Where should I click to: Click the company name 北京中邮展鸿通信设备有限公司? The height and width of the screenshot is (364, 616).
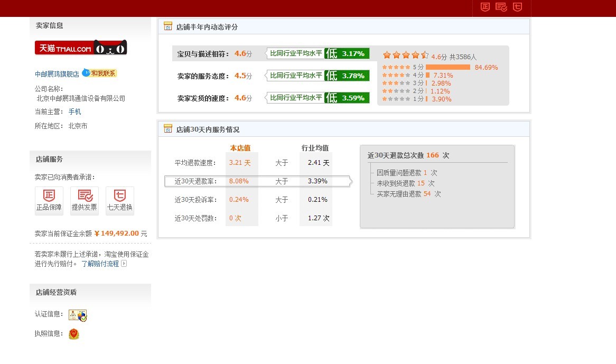[81, 98]
